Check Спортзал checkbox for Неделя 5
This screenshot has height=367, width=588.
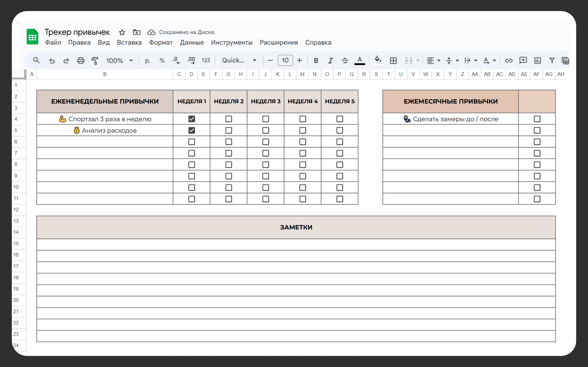tap(340, 119)
